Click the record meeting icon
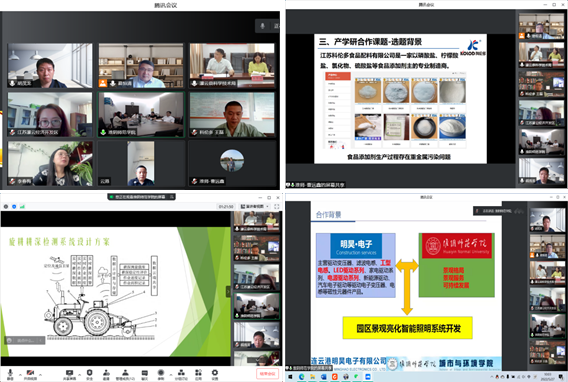Viewport: 568px width, 382px height. (x=161, y=374)
